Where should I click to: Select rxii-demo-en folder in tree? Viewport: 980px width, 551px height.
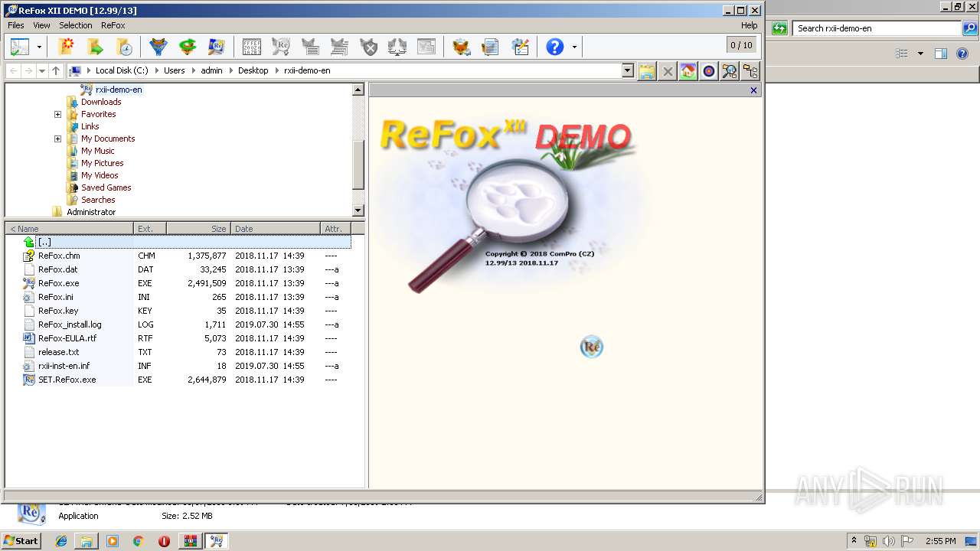point(119,90)
